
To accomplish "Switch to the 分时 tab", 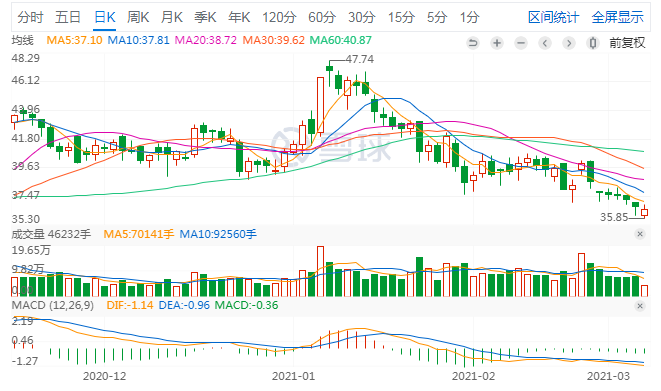I will (30, 17).
